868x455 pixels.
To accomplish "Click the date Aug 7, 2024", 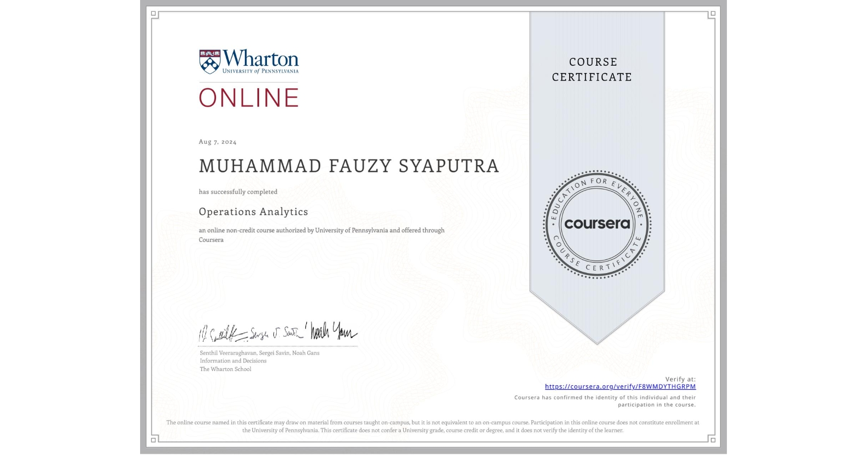I will click(x=217, y=142).
